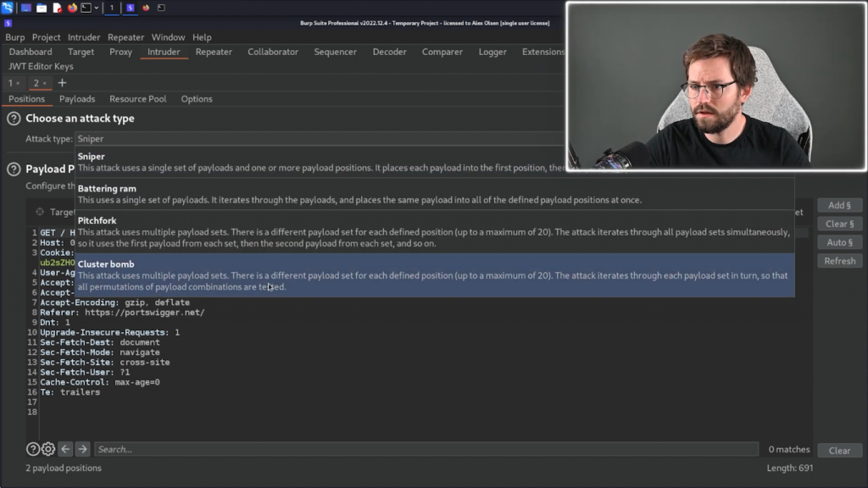Switch to the Payloads sub-tab
This screenshot has height=488, width=868.
tap(77, 99)
